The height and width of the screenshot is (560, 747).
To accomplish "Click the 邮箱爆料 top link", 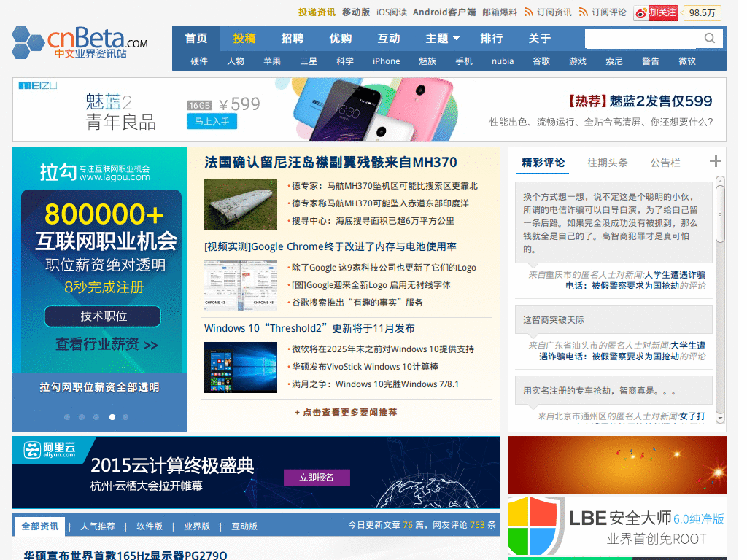I will [x=499, y=12].
